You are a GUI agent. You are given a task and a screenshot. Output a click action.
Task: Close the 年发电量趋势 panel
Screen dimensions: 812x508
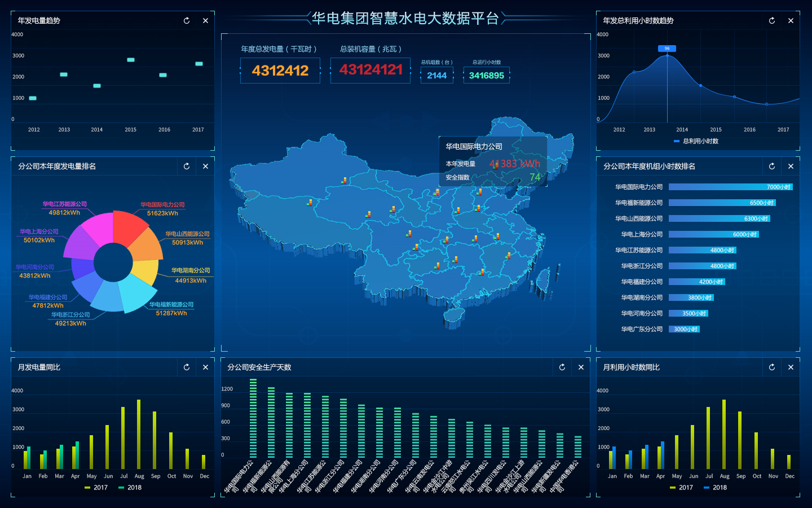[x=205, y=21]
